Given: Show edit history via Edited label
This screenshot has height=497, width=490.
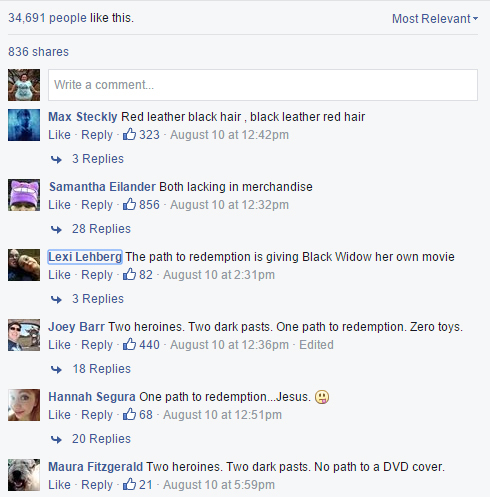Looking at the screenshot, I should (316, 345).
